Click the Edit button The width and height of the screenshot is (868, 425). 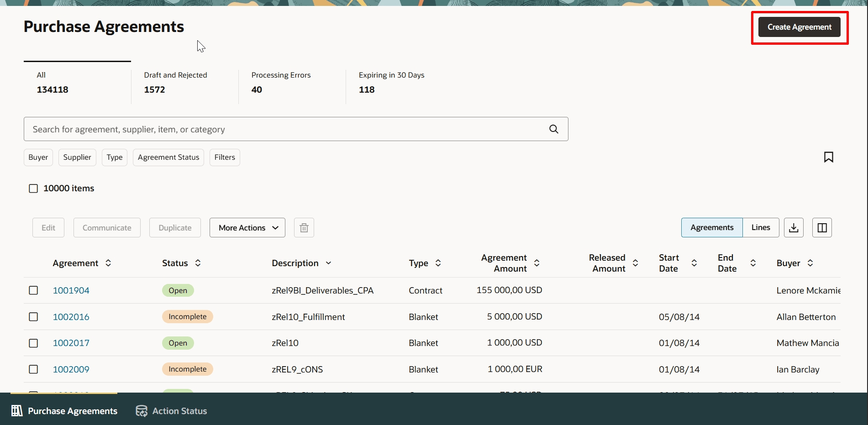48,228
